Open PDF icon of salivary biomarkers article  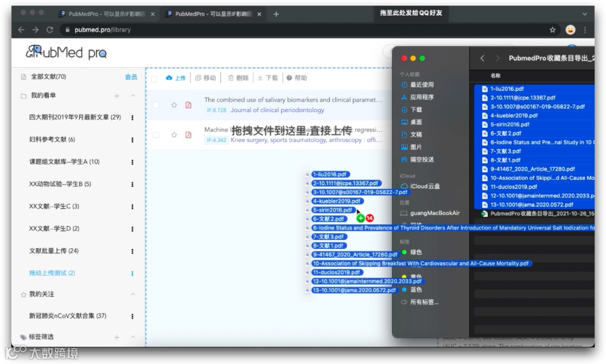[188, 105]
